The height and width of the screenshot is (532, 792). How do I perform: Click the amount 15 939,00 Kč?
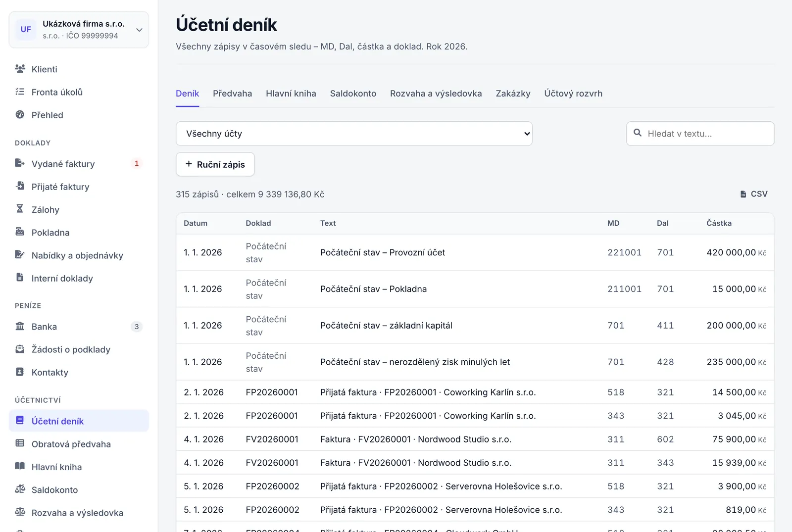[739, 463]
